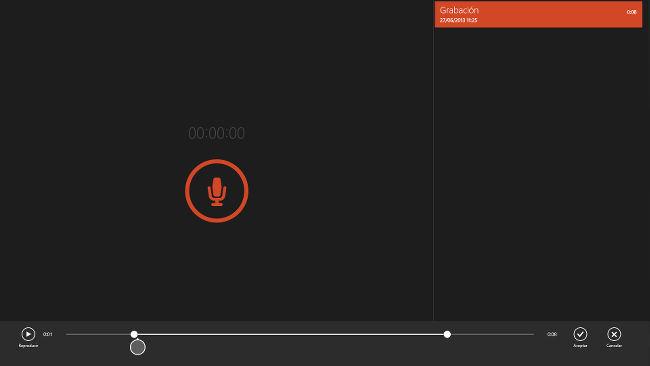Screen dimensions: 650x366
Task: Play the recording with the Reproducir button
Action: coord(28,334)
